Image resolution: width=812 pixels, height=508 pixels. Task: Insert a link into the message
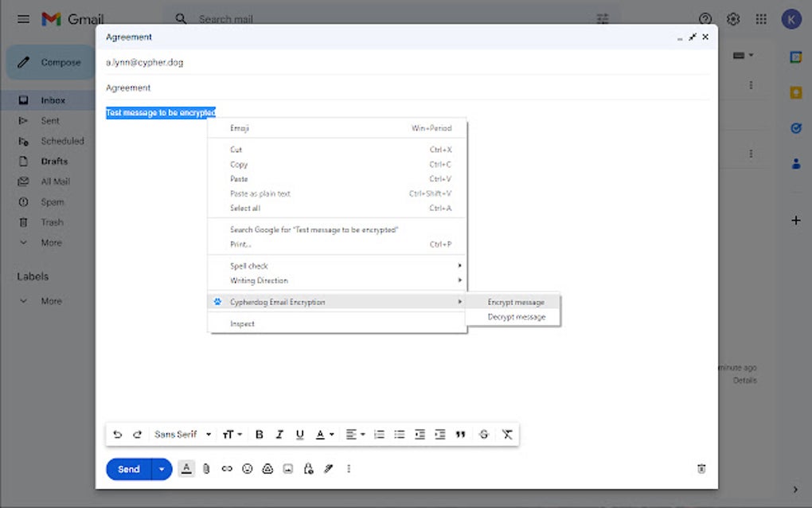click(x=226, y=468)
